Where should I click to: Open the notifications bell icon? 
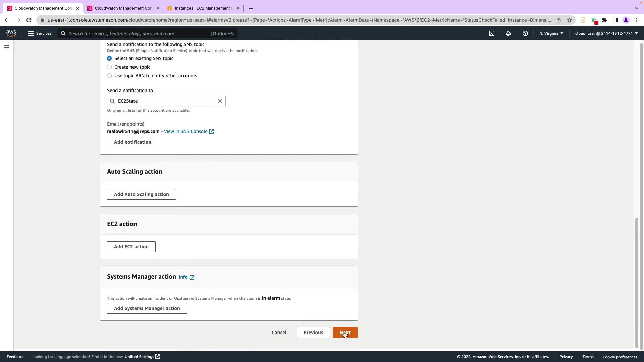point(508,33)
